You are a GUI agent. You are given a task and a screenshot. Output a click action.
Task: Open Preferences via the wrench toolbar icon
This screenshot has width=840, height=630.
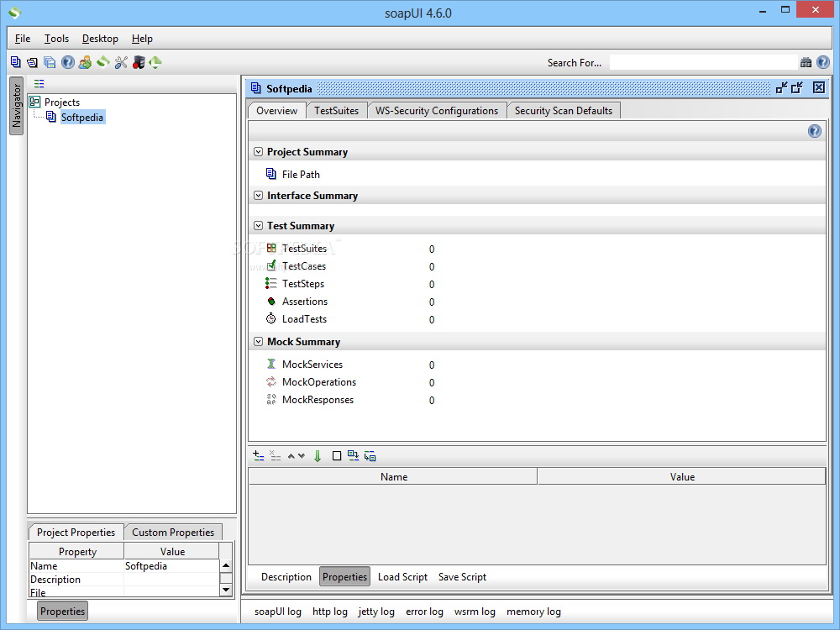[x=122, y=62]
